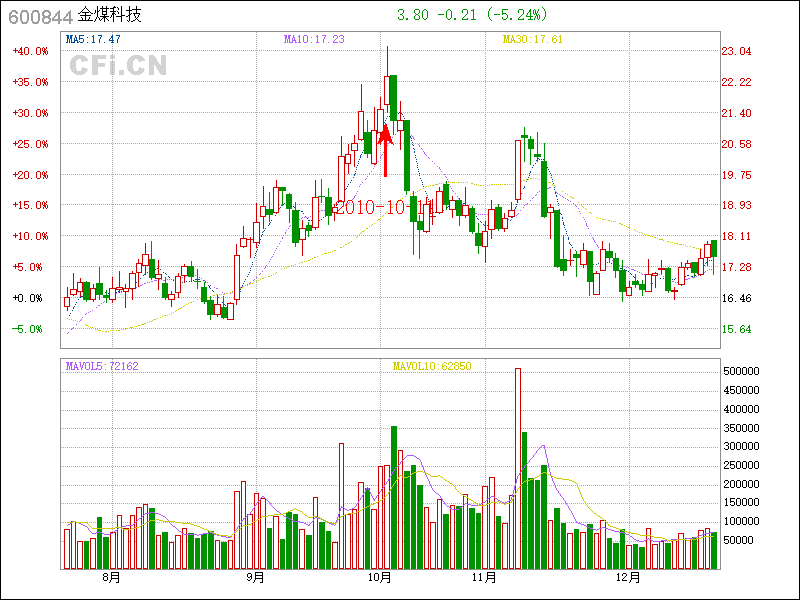Viewport: 800px width, 600px height.
Task: Select the MA10 indicator label
Action: [313, 39]
